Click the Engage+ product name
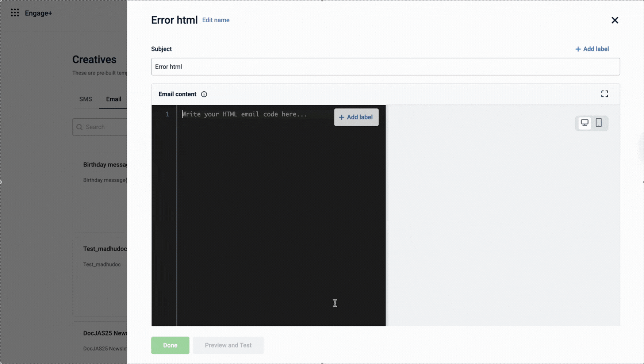The image size is (644, 364). (x=38, y=13)
